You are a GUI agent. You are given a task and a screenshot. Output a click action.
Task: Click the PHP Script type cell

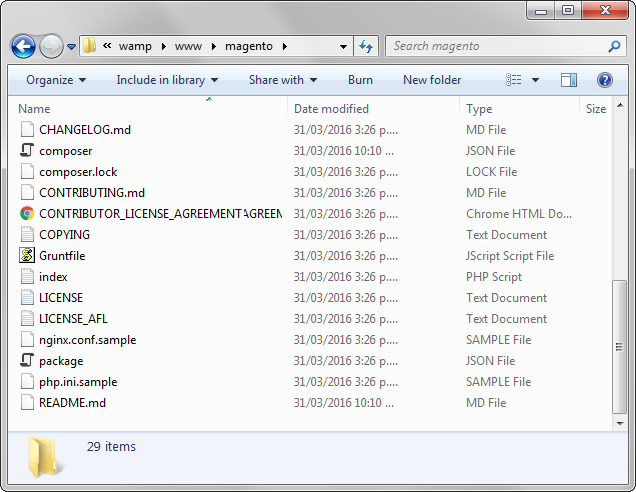494,277
